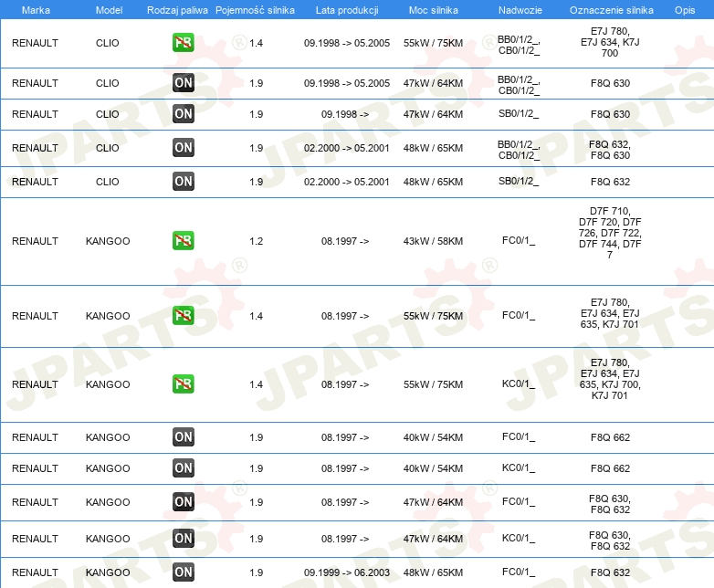Select 'F8Q 630' in the Clio SB0/1/2_ row
This screenshot has height=588, width=714.
click(610, 114)
